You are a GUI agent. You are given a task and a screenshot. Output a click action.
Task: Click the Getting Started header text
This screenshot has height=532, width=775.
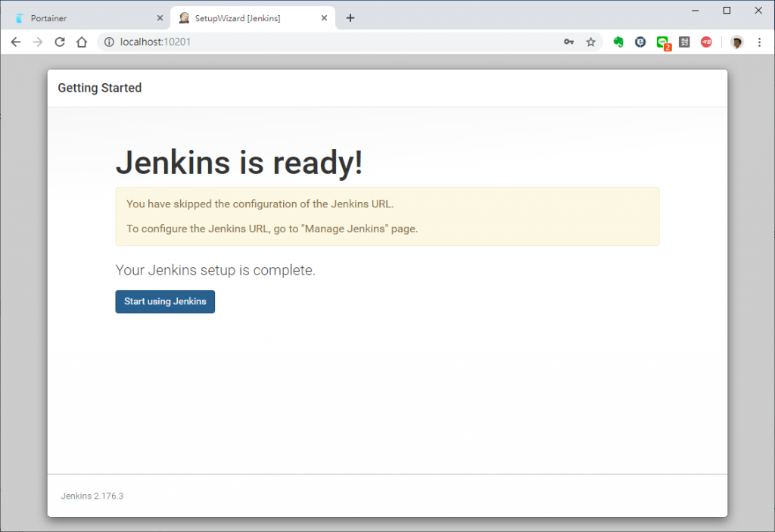(100, 88)
